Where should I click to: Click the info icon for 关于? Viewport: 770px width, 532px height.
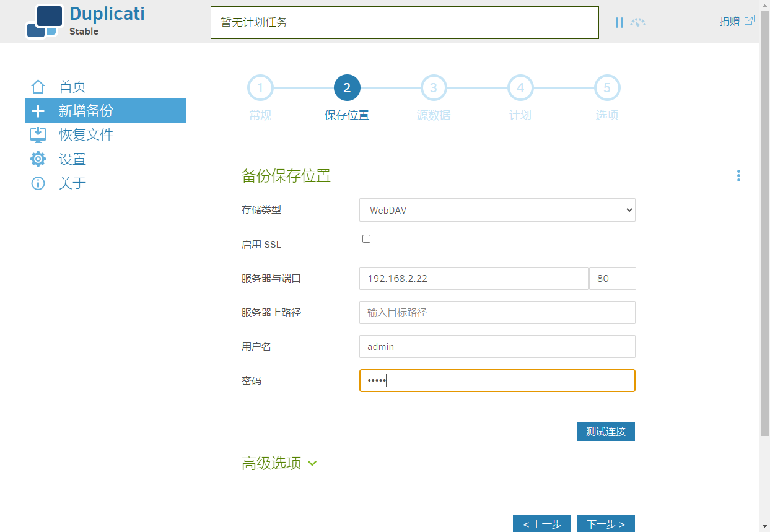[x=38, y=183]
